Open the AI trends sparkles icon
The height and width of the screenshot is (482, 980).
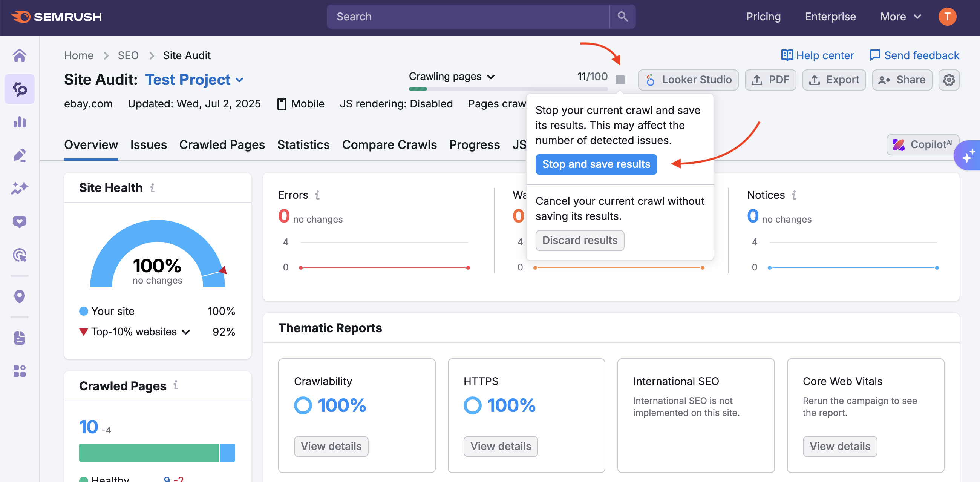(20, 187)
